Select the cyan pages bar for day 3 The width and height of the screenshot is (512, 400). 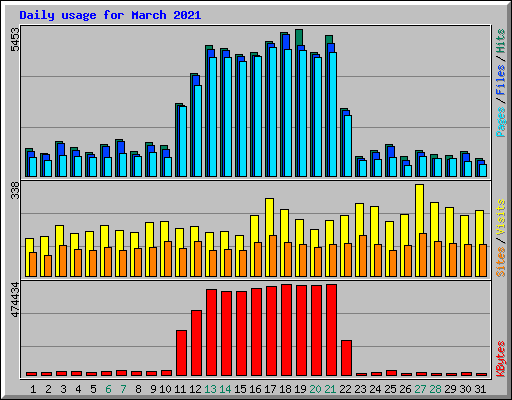tap(63, 166)
